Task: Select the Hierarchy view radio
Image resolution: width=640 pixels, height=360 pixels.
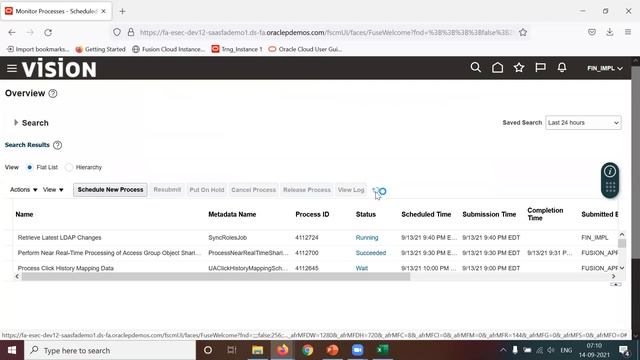Action: click(69, 167)
